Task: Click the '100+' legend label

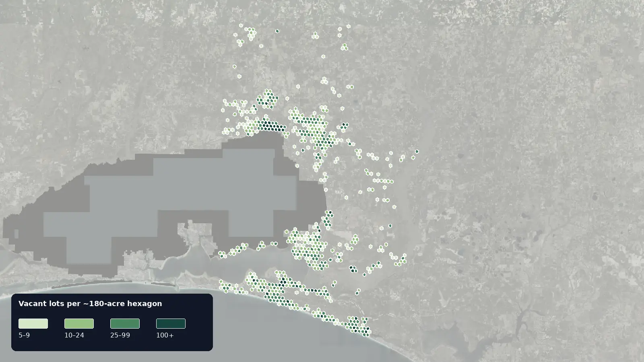Action: [165, 335]
